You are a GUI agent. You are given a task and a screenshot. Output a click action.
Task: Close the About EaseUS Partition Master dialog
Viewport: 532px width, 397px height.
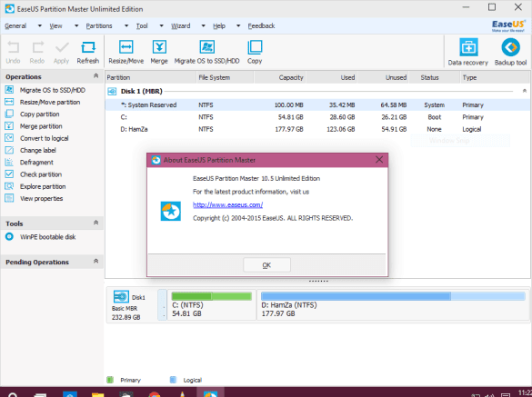coord(379,160)
